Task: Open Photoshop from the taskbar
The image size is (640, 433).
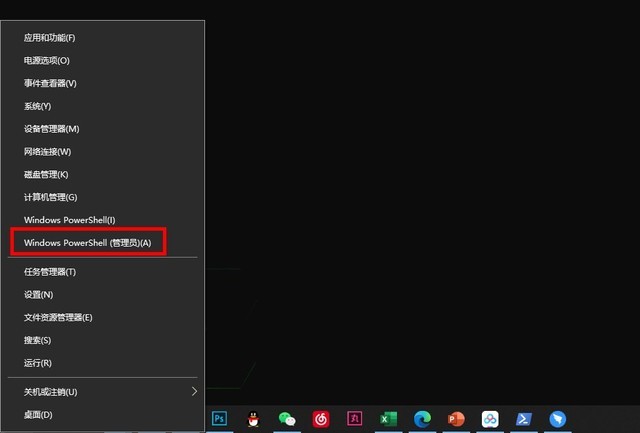Action: coord(219,419)
